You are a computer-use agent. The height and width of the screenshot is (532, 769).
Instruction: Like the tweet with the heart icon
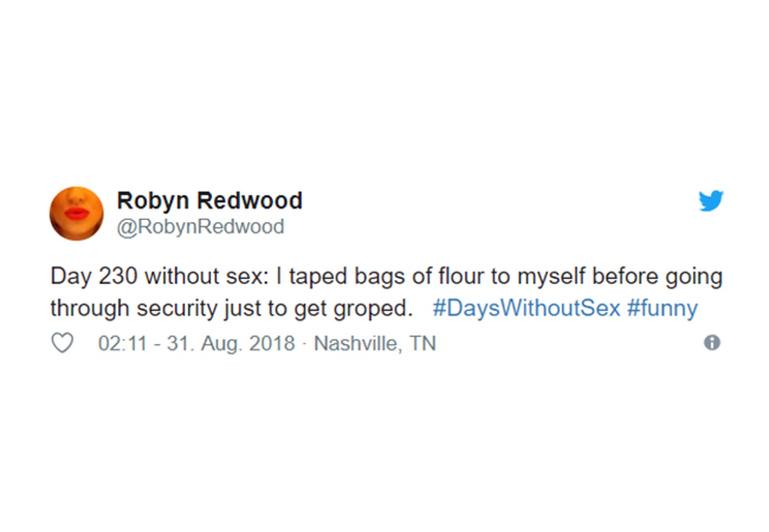tap(63, 343)
